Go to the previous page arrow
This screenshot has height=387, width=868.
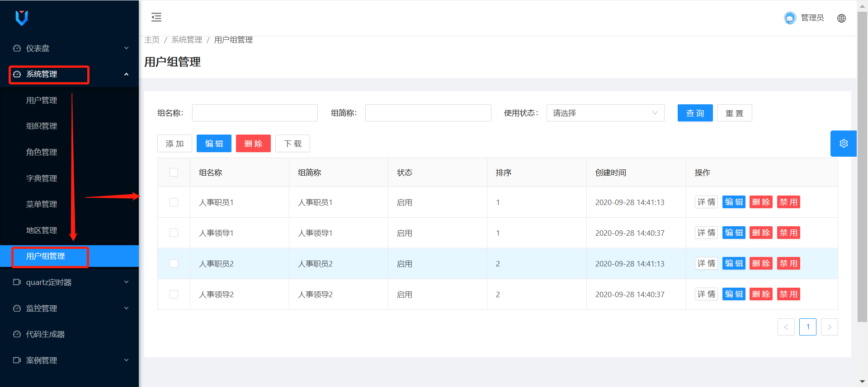(x=786, y=327)
